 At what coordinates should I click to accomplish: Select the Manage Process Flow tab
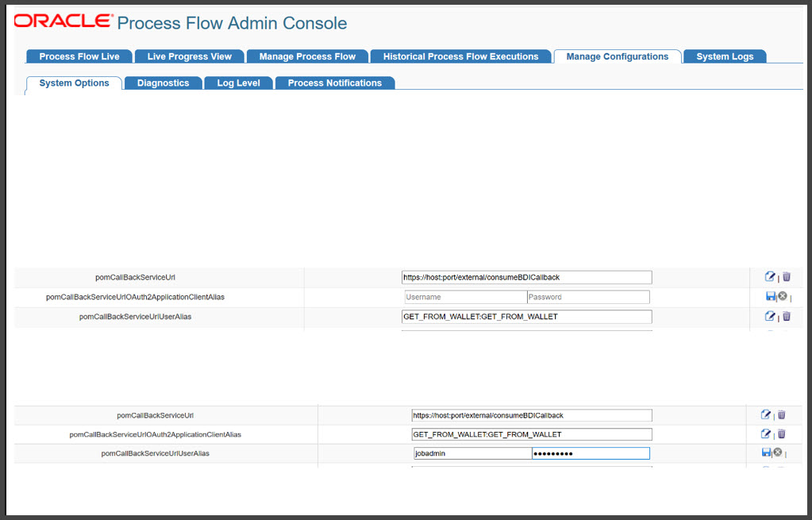point(307,56)
